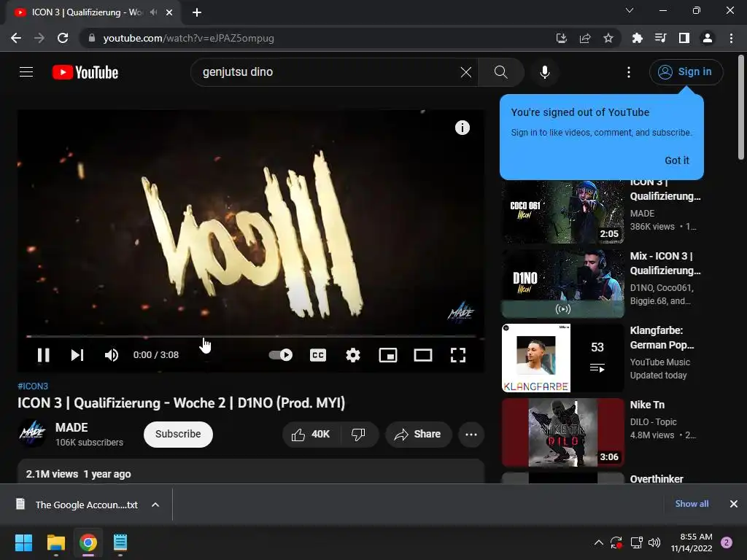Open Windows Start menu

click(x=23, y=542)
